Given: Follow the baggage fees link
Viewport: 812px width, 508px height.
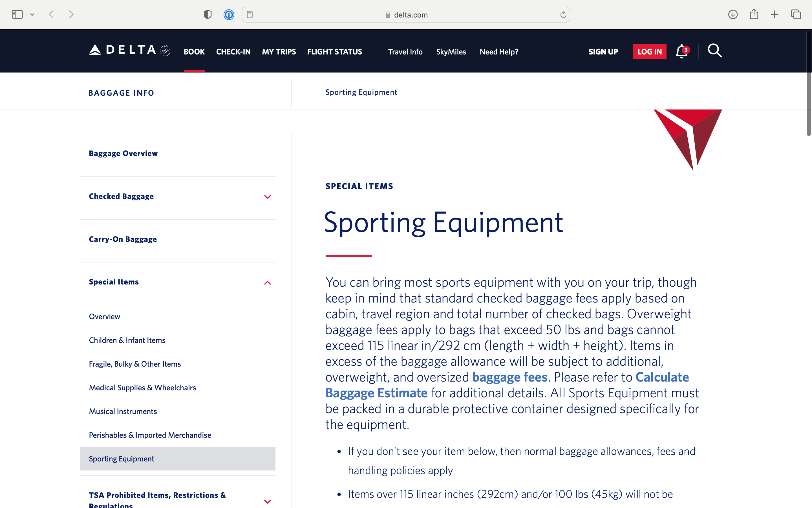Looking at the screenshot, I should pyautogui.click(x=510, y=377).
